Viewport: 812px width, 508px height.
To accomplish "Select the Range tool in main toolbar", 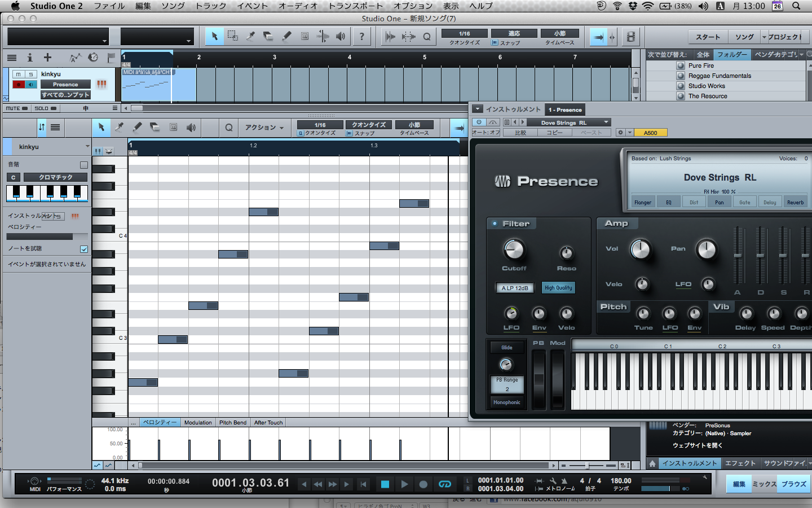I will (x=232, y=37).
